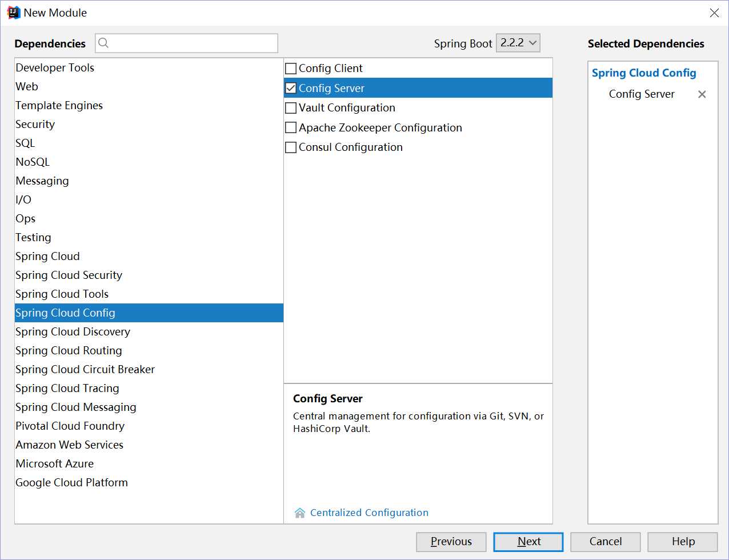The image size is (729, 560).
Task: Tick the Vault Configuration checkbox
Action: (291, 108)
